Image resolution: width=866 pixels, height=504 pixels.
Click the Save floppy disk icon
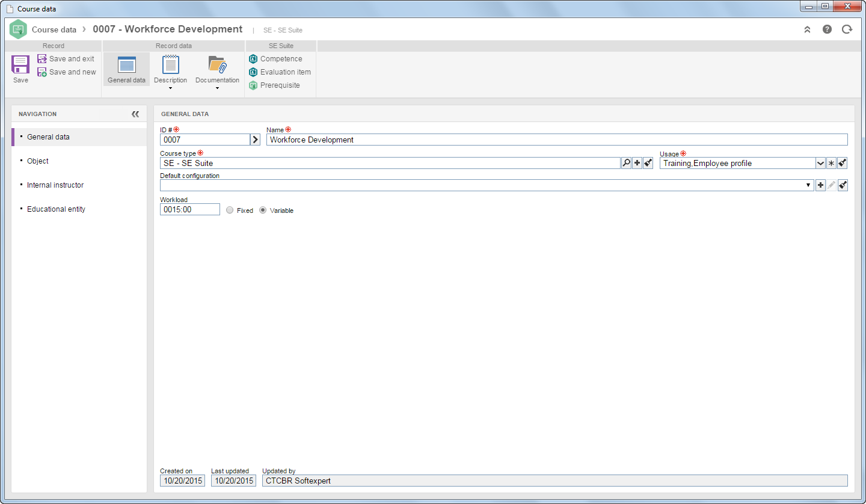click(x=20, y=64)
